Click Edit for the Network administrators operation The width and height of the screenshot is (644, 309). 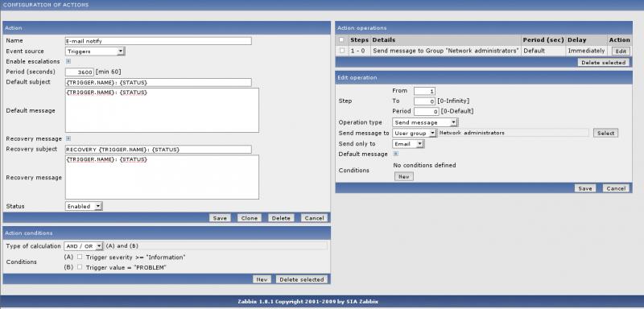[x=621, y=51]
